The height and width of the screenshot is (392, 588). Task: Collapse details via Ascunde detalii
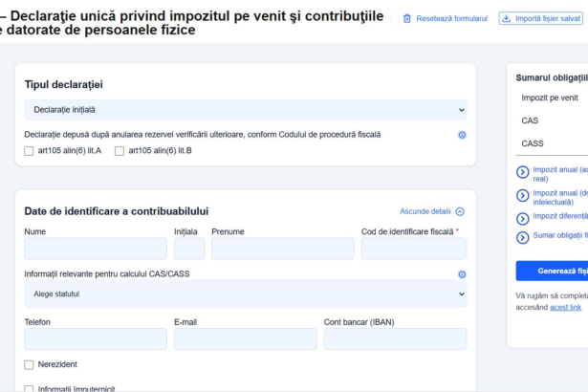tap(425, 212)
